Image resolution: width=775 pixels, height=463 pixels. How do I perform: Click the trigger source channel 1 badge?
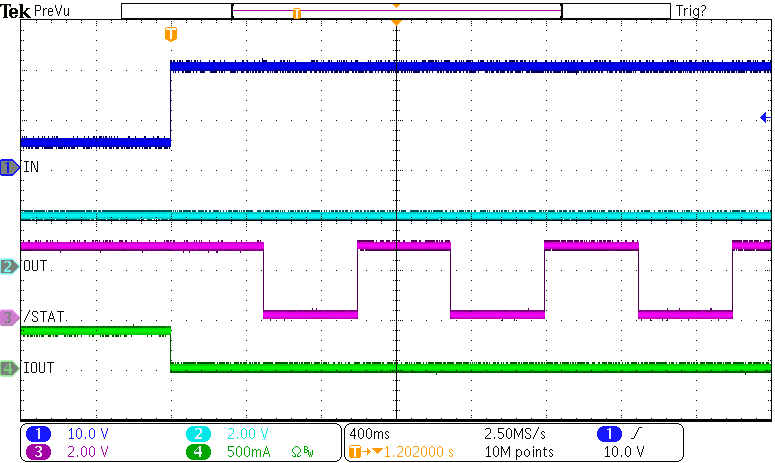[x=609, y=434]
